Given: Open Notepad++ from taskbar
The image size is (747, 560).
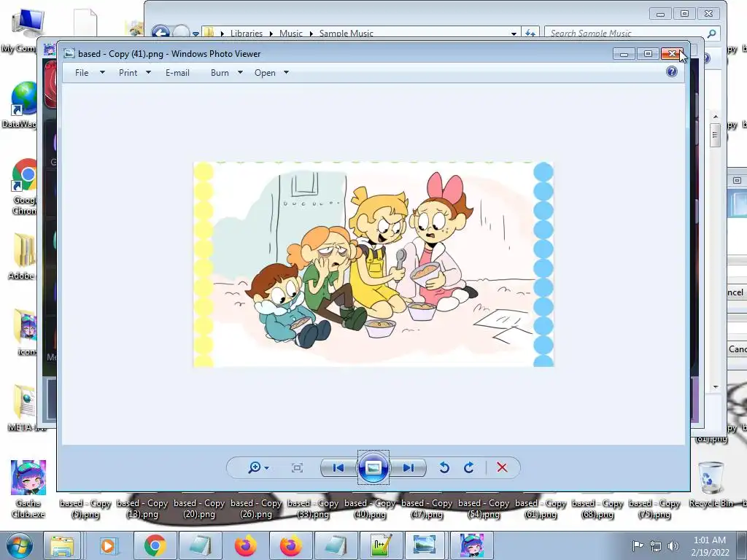Looking at the screenshot, I should click(382, 545).
